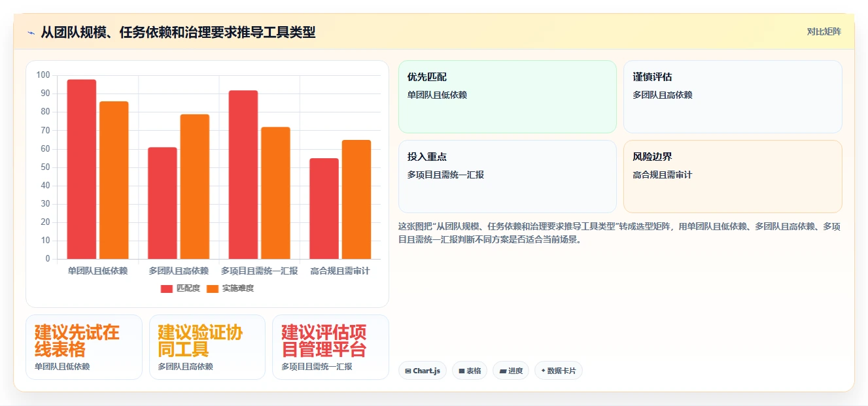Open the 优先匹配 card
The width and height of the screenshot is (868, 406).
pos(508,97)
